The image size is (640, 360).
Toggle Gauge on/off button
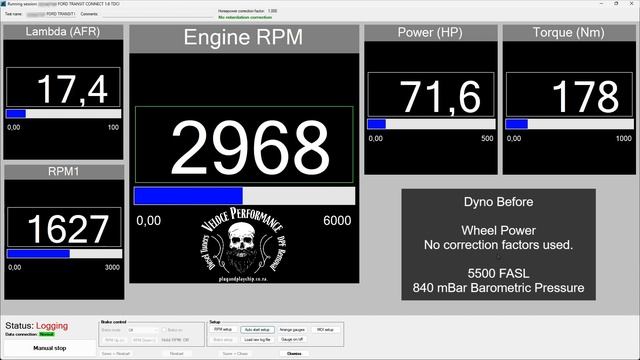292,339
